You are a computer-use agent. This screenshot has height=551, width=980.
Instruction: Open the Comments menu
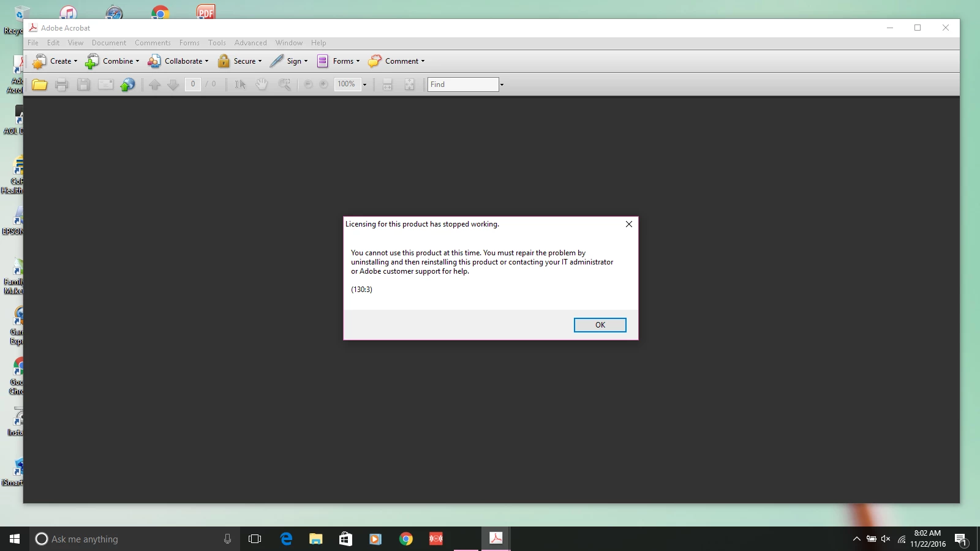pos(153,43)
